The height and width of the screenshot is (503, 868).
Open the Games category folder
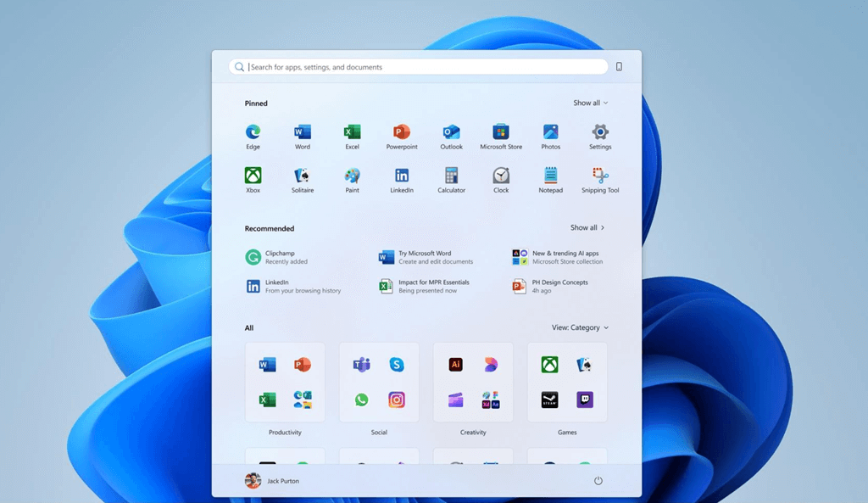tap(566, 382)
